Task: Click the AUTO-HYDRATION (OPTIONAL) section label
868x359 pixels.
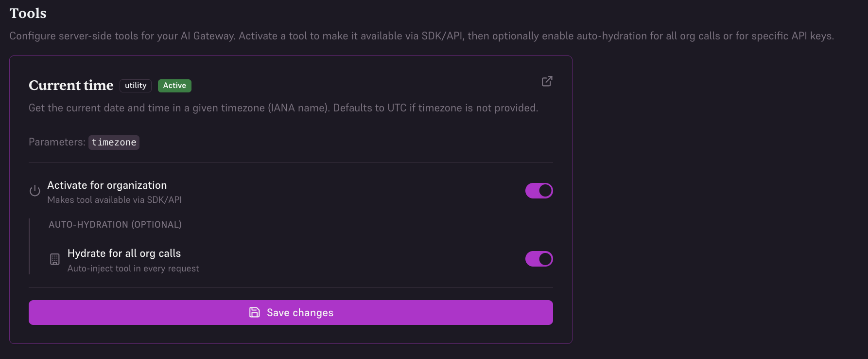Action: [115, 224]
